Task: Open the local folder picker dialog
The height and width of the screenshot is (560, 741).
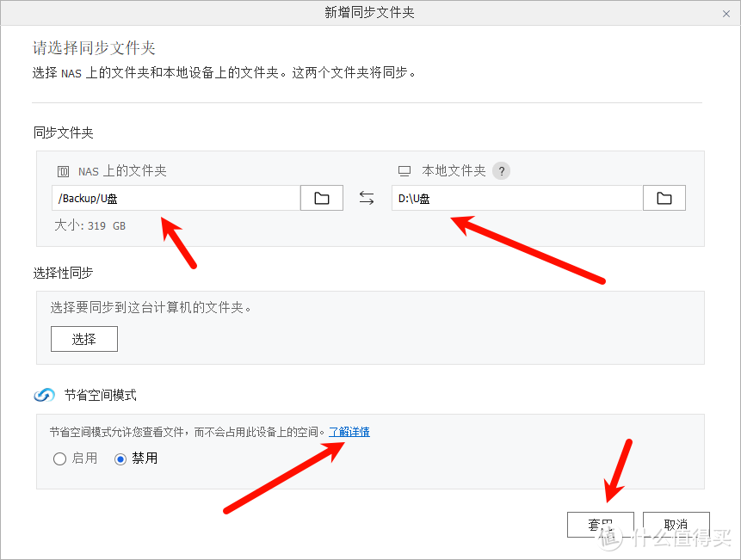Action: click(x=664, y=198)
